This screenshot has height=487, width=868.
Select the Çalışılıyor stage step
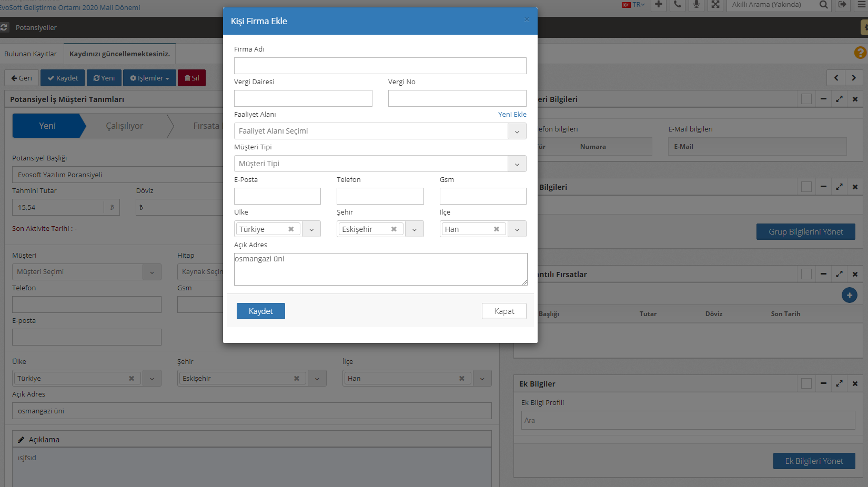[x=125, y=126]
